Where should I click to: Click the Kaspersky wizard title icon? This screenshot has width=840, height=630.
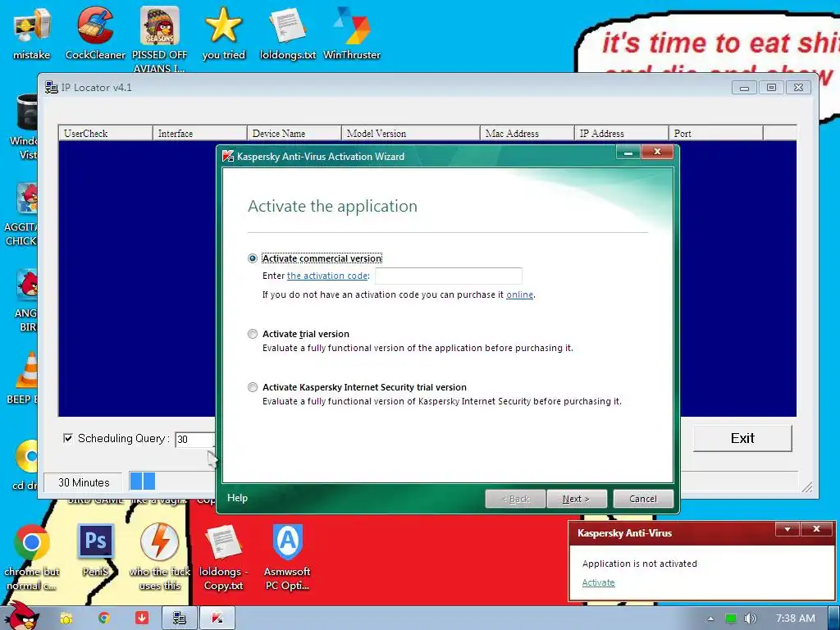click(x=228, y=156)
